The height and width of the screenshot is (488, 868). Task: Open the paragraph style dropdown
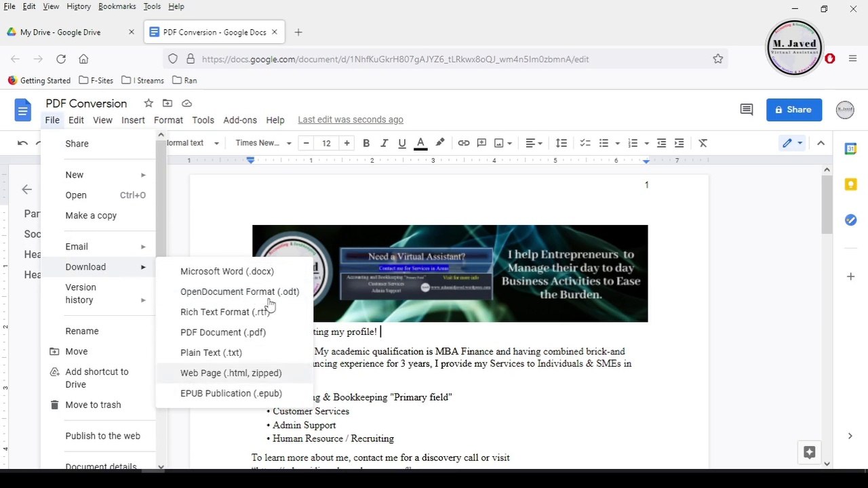click(x=193, y=143)
